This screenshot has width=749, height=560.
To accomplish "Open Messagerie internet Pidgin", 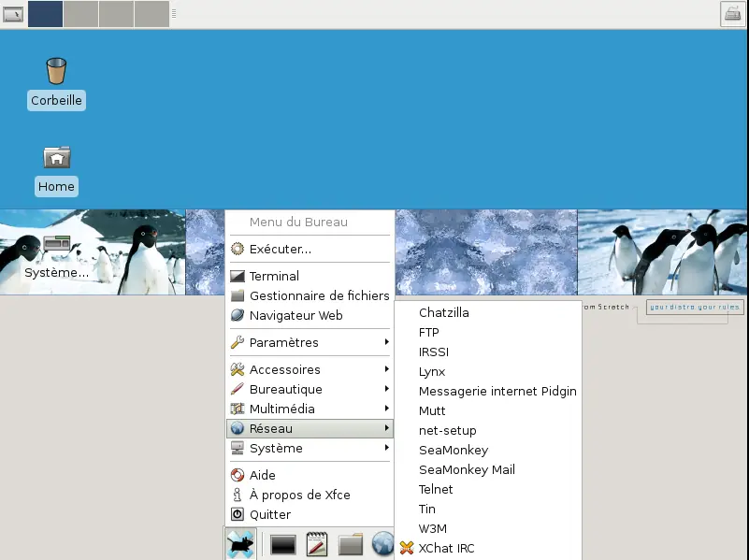I will coord(488,391).
